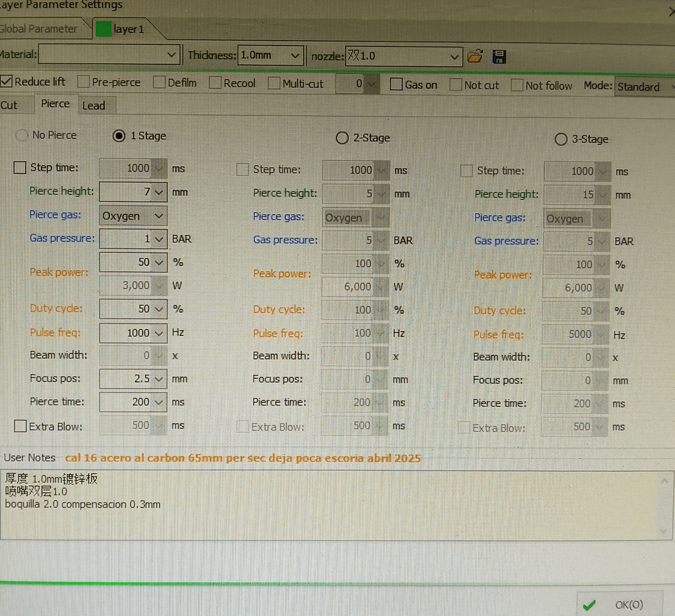
Task: Open 1 Stage Peak power percent dropdown
Action: [159, 262]
